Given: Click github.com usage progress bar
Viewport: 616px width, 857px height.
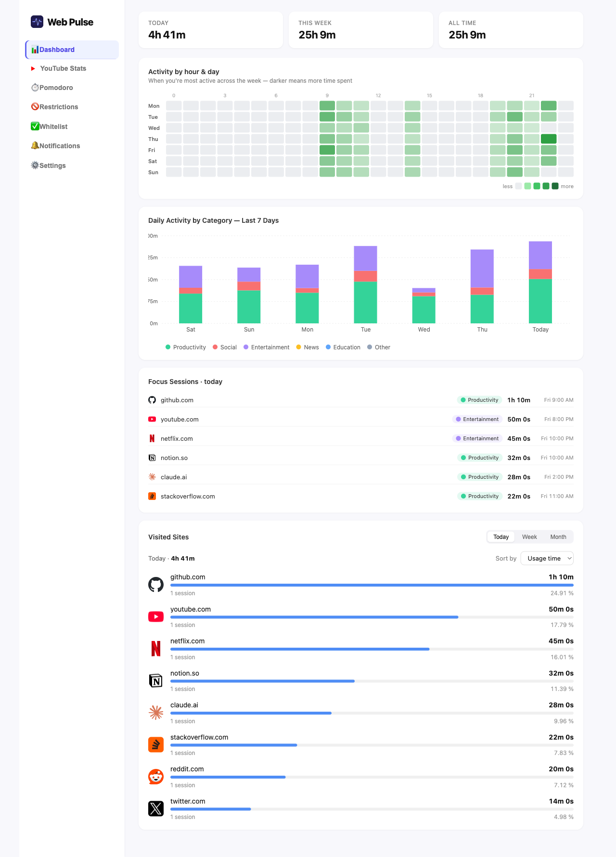Looking at the screenshot, I should (372, 585).
